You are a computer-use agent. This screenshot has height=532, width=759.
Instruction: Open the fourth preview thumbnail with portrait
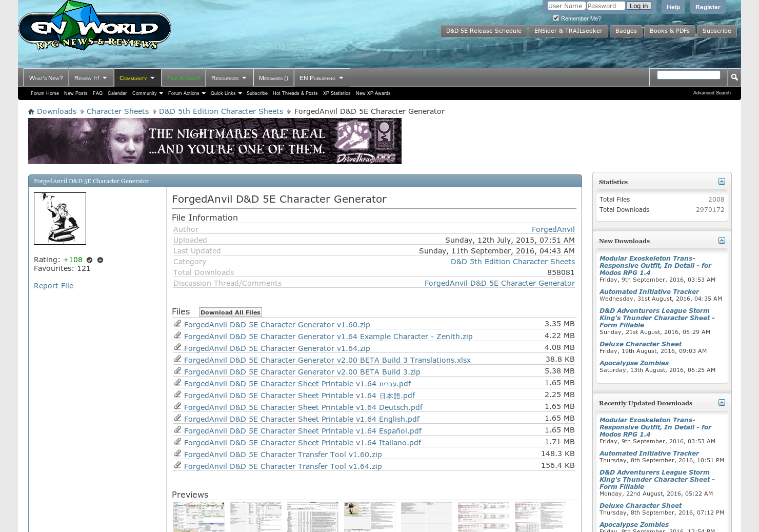[370, 517]
